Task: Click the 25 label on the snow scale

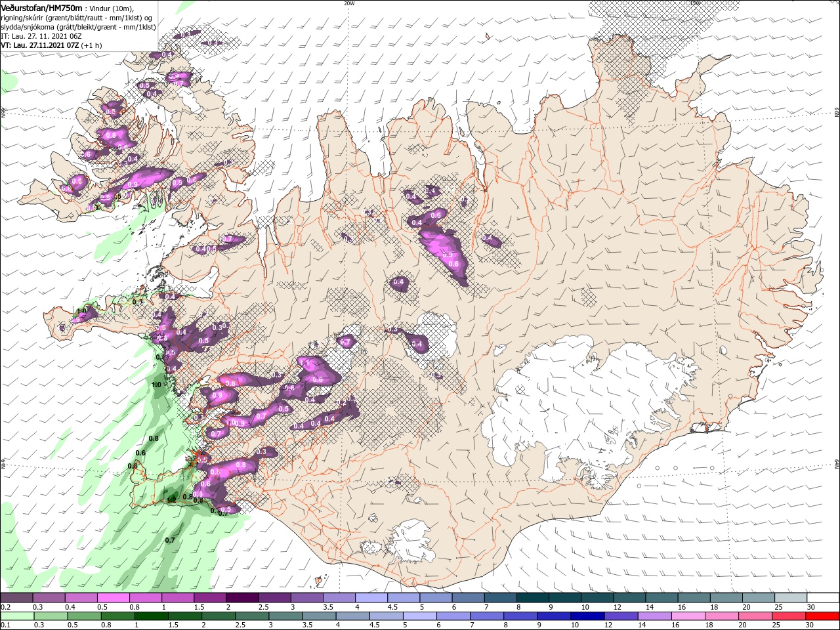Action: point(779,607)
